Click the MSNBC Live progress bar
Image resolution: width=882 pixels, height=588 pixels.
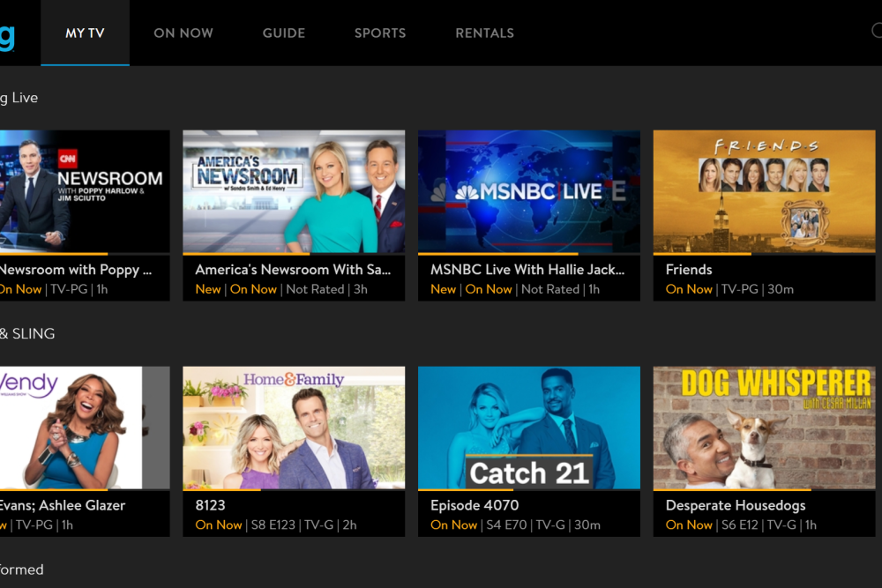click(x=528, y=254)
